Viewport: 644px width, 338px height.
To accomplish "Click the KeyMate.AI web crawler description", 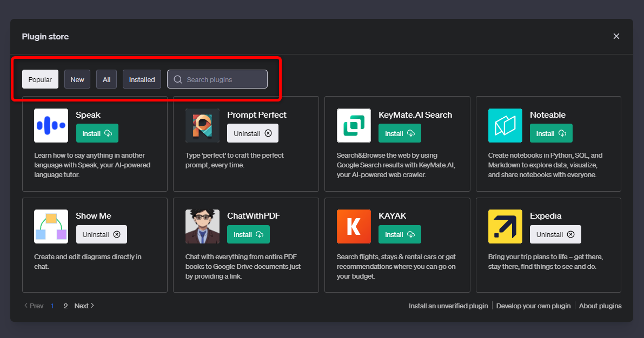I will pyautogui.click(x=396, y=165).
